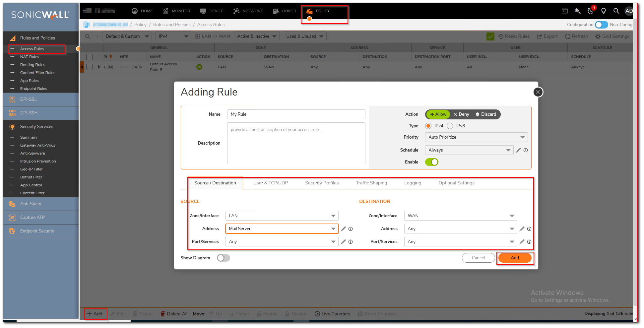Click the green checkmark status icon

click(490, 36)
